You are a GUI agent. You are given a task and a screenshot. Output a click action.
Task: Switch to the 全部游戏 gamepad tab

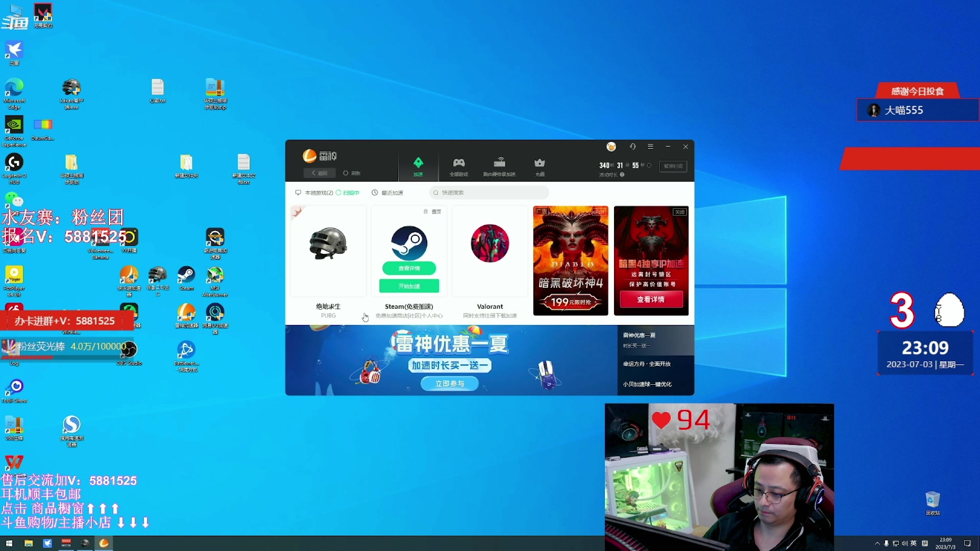[458, 167]
